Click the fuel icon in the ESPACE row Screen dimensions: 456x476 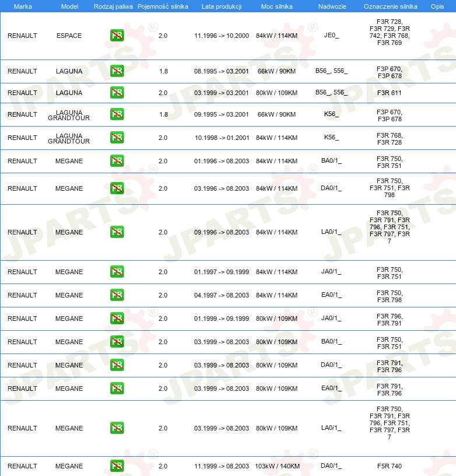point(117,35)
